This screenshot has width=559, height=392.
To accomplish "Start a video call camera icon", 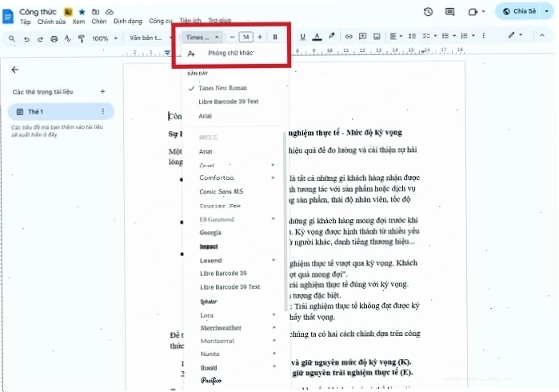I will click(x=473, y=12).
